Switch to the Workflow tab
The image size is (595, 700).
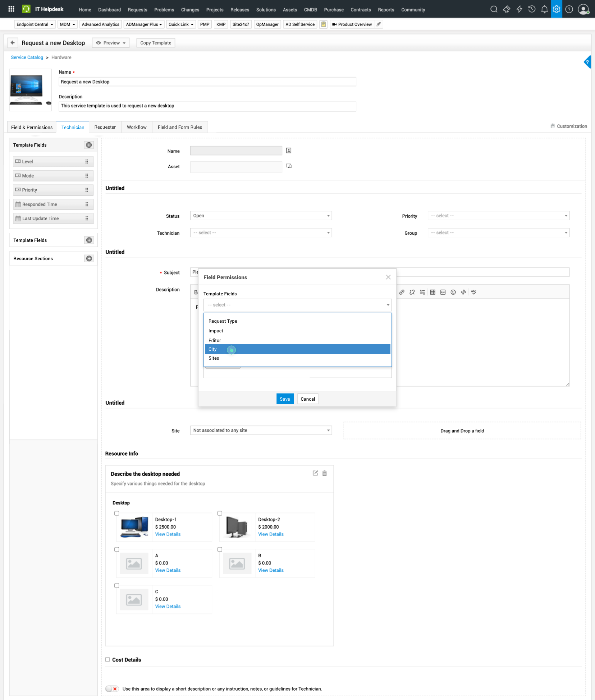137,127
